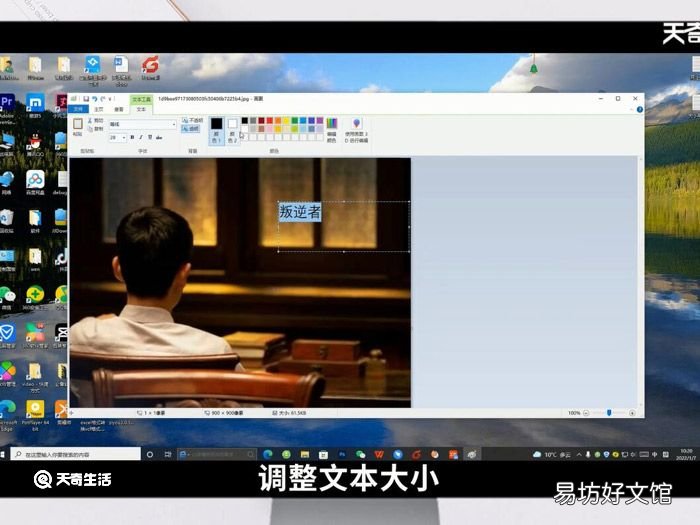The height and width of the screenshot is (525, 700).
Task: Select the 文本 text tab
Action: (141, 109)
